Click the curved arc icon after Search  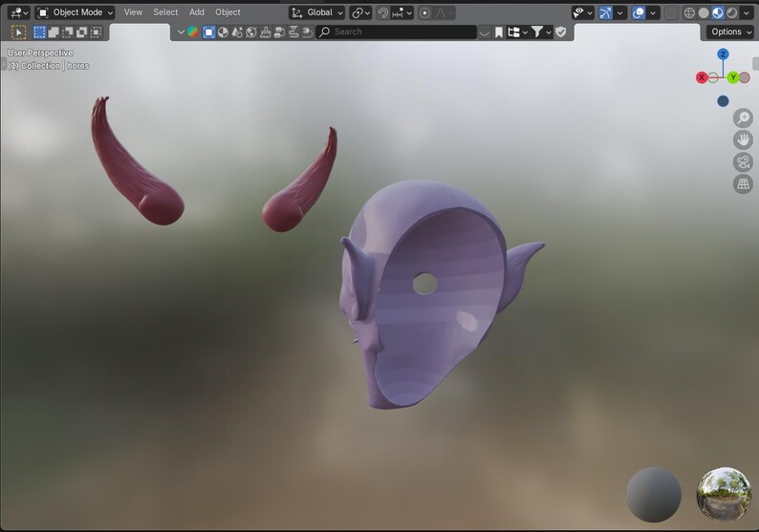coord(484,32)
